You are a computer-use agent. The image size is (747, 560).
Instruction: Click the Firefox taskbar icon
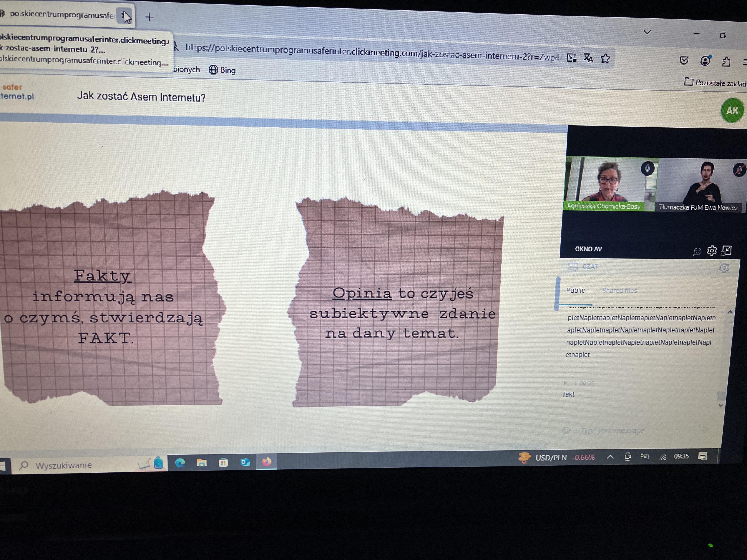pos(267,461)
